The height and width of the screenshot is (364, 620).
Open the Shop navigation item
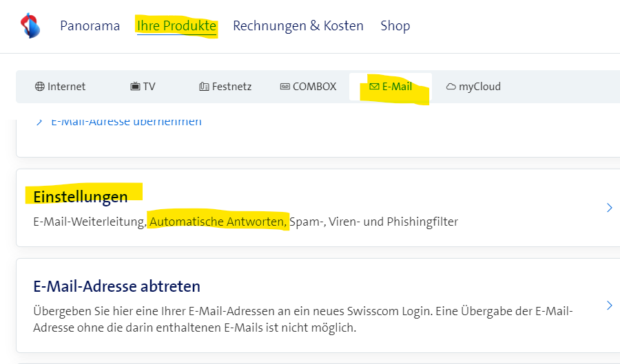[x=395, y=26]
